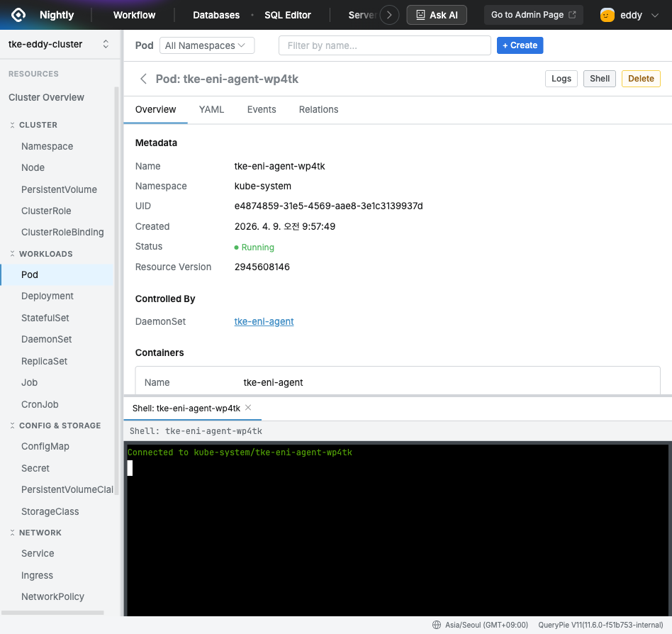Image resolution: width=672 pixels, height=634 pixels.
Task: Open PersistentVolumeClaim in the sidebar
Action: [x=67, y=490]
